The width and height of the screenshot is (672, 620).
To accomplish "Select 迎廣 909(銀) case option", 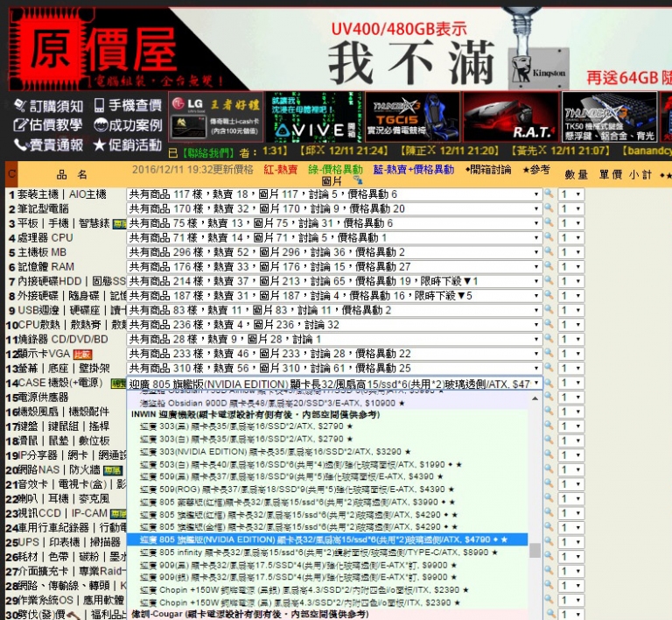I will [327, 578].
